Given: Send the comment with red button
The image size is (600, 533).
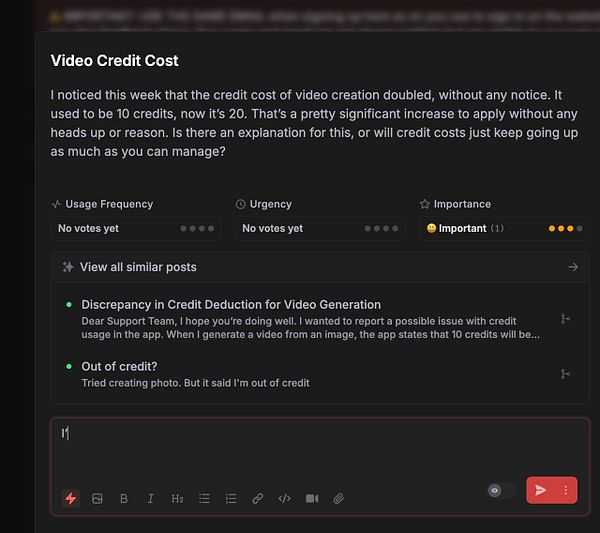Looking at the screenshot, I should tap(540, 490).
